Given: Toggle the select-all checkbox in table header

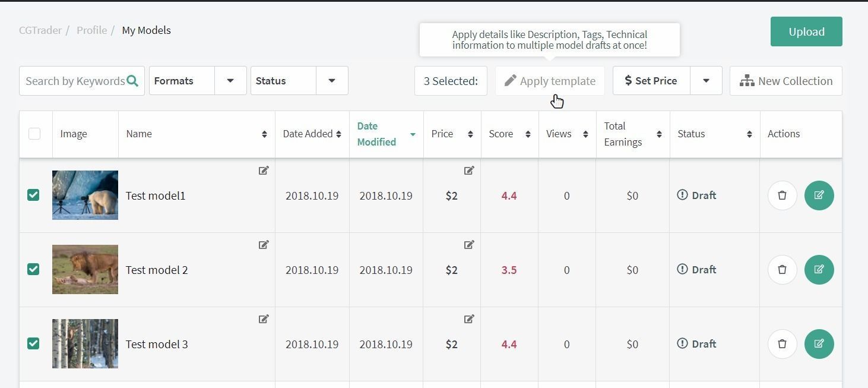Looking at the screenshot, I should pyautogui.click(x=34, y=134).
